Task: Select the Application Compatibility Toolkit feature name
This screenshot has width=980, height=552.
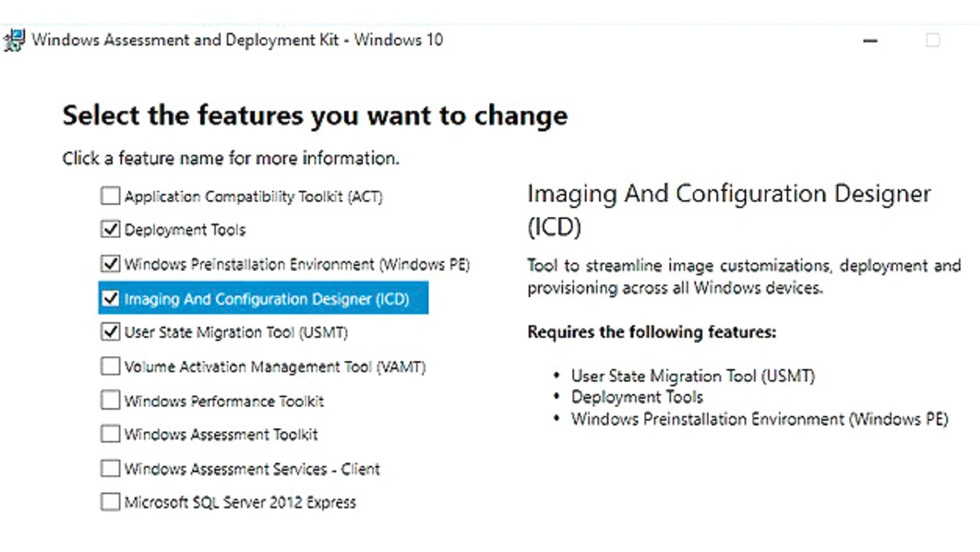Action: coord(253,197)
